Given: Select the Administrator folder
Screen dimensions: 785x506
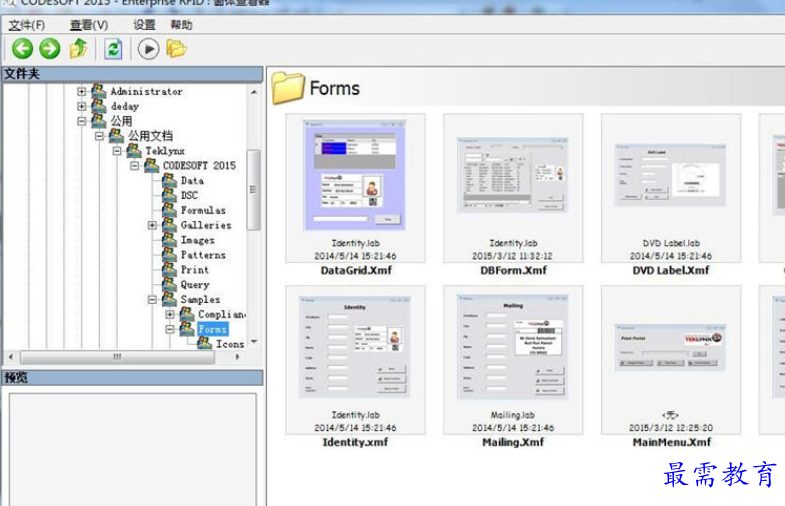Looking at the screenshot, I should (146, 92).
